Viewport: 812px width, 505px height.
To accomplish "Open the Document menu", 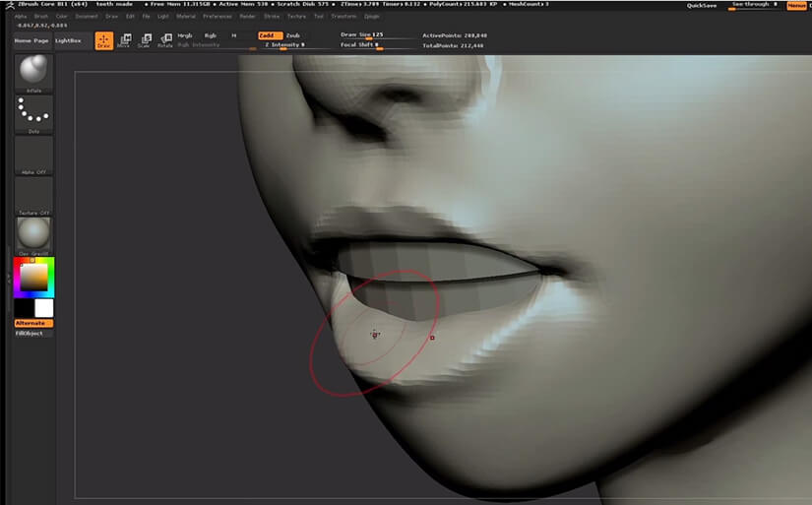I will (x=87, y=17).
